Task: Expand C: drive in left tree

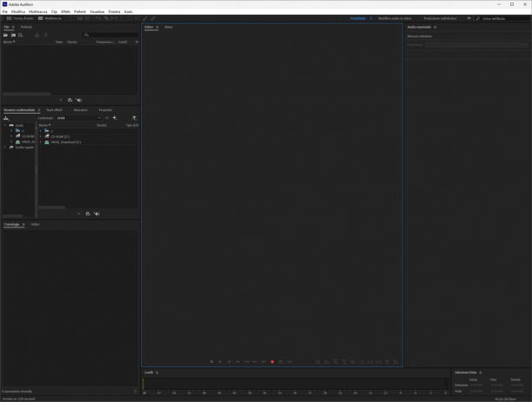Action: (x=11, y=131)
